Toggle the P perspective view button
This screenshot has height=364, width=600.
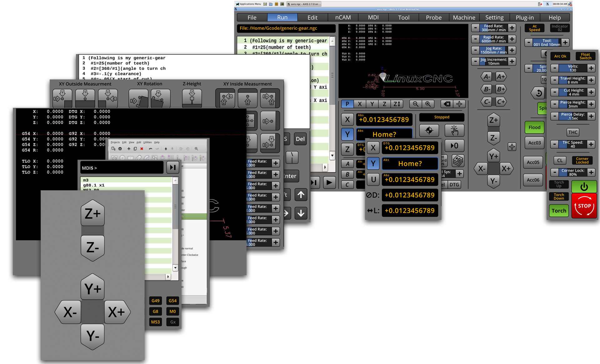click(347, 104)
